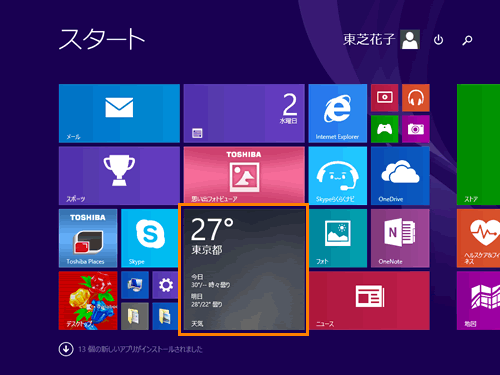Open the TOSHIBA 思い出フォトビューア tile
Screen dimensions: 500x375
244,174
